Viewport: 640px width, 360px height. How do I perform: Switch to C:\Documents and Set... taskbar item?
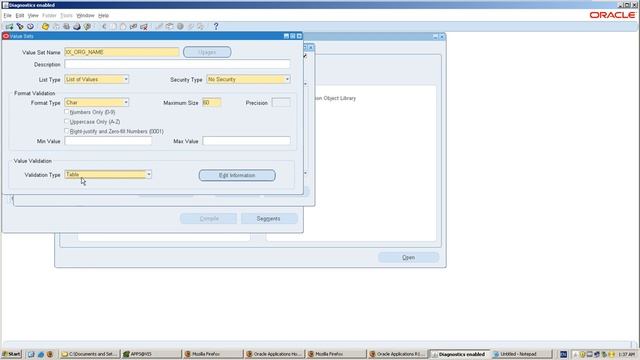(90, 354)
